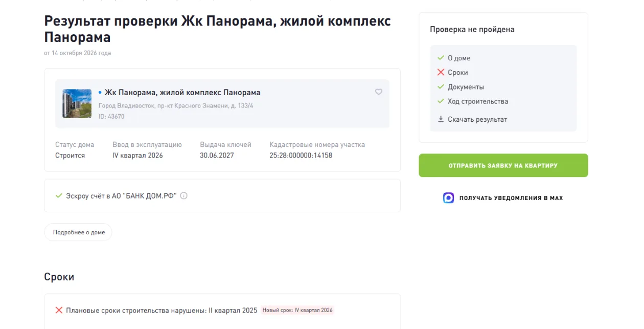The width and height of the screenshot is (644, 329).
Task: Click the Статус дома label
Action: [x=75, y=145]
